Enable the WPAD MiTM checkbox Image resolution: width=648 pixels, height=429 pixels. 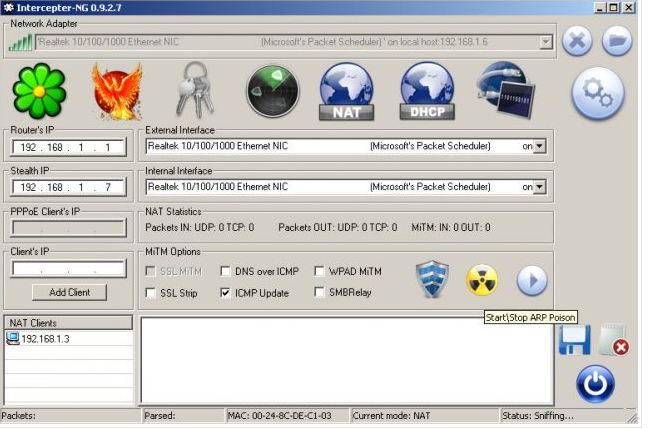pyautogui.click(x=320, y=271)
